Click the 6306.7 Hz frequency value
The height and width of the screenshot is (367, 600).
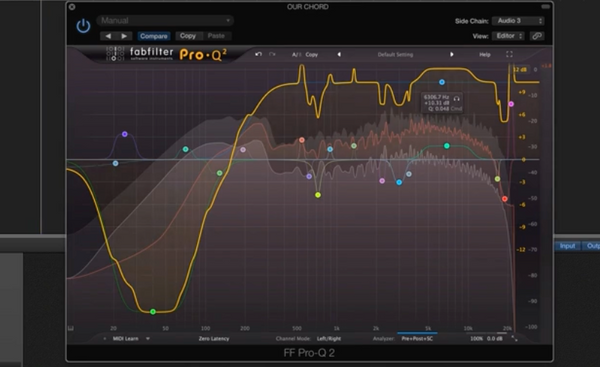[x=436, y=97]
